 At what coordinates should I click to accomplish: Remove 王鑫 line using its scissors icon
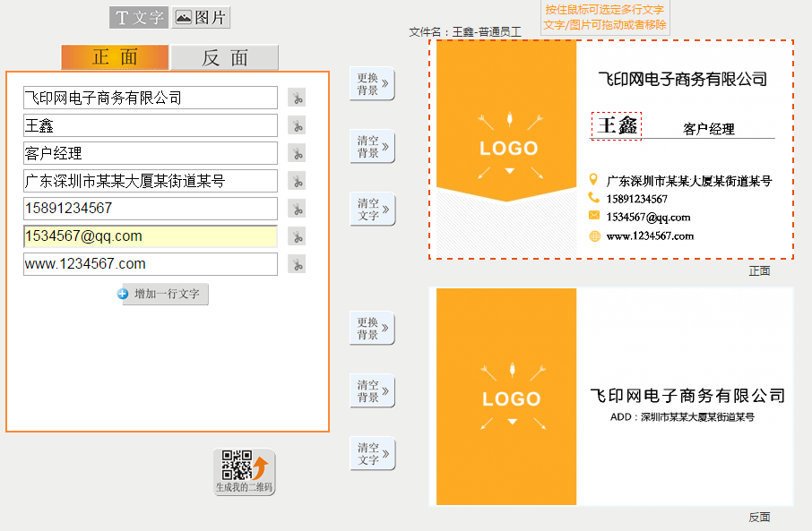click(297, 125)
